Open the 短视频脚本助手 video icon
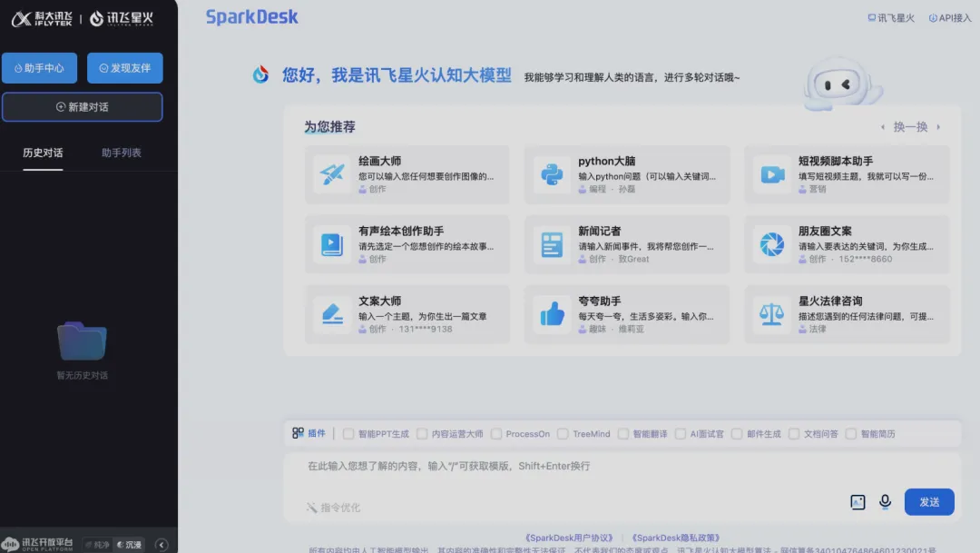Screen dimensions: 980x553 pyautogui.click(x=772, y=174)
